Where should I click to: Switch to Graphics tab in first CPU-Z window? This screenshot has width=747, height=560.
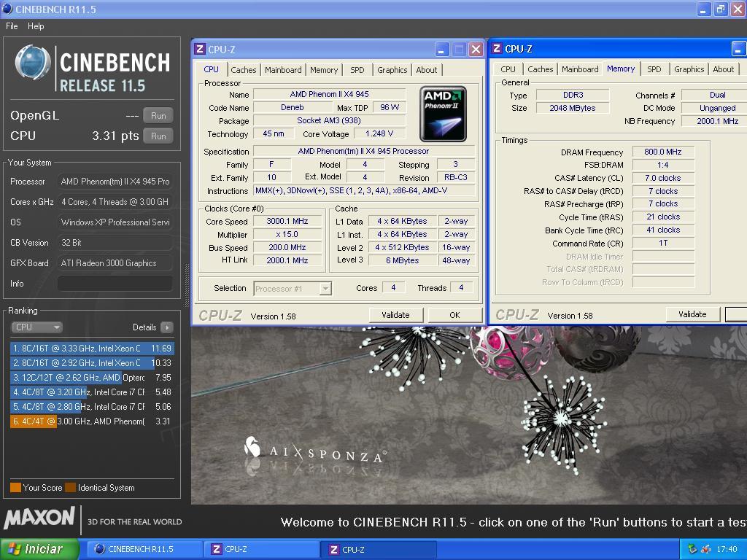pos(392,70)
